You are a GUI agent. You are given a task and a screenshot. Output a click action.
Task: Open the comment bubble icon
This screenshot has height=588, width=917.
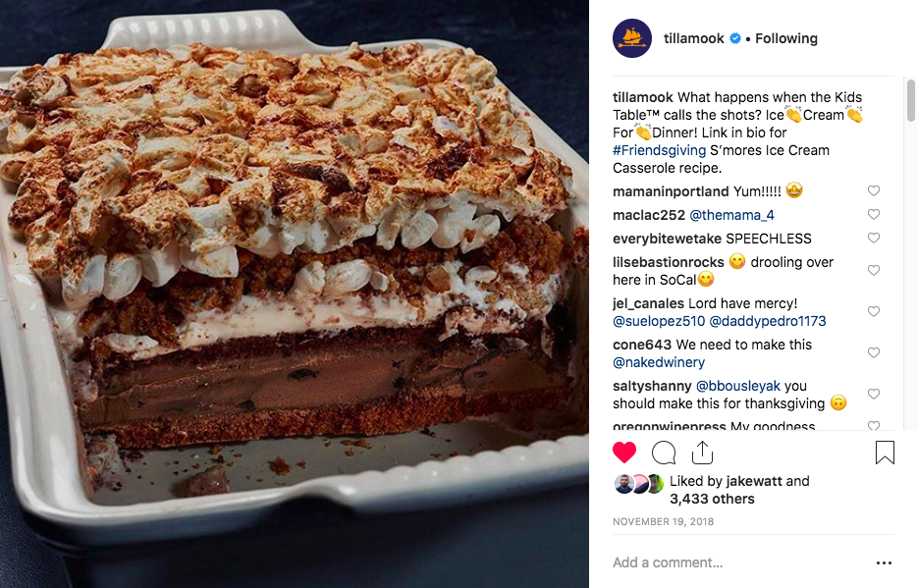664,453
